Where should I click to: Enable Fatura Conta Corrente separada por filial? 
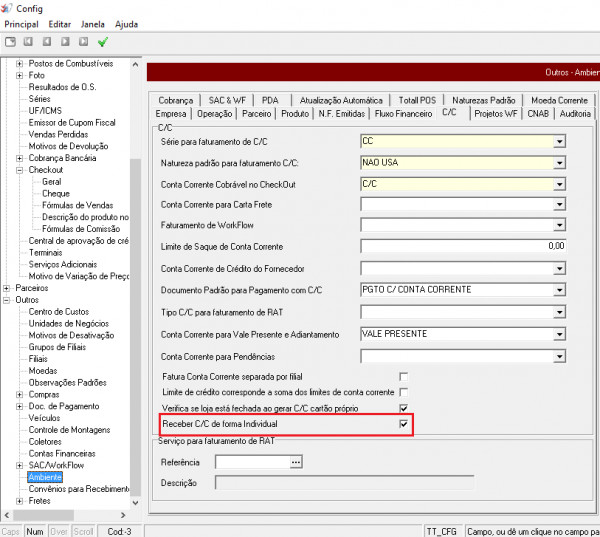[403, 375]
